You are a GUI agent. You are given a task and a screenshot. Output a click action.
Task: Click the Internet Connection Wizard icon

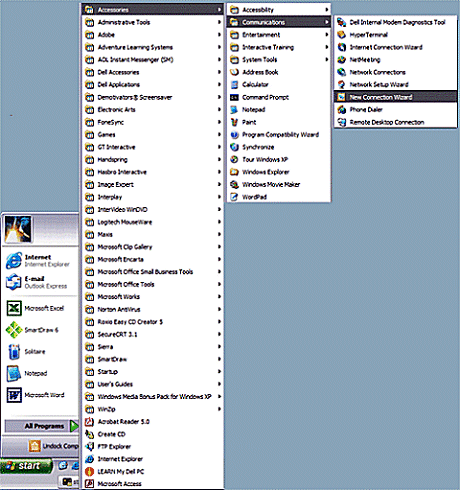(x=341, y=47)
